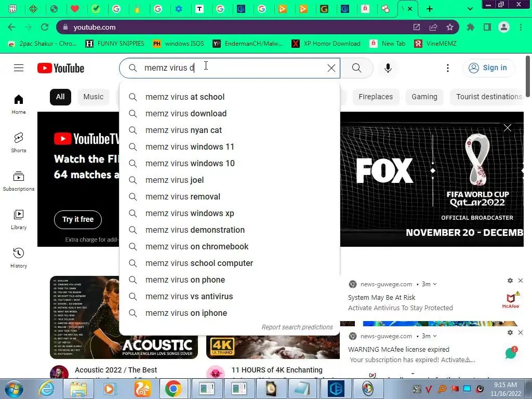Viewport: 532px width, 399px height.
Task: Open YouTube settings three-dot menu
Action: [x=448, y=68]
